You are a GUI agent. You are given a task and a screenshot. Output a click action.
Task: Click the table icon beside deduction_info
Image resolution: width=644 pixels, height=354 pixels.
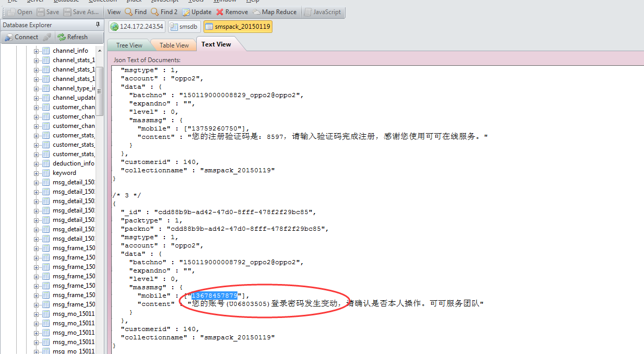pos(46,163)
